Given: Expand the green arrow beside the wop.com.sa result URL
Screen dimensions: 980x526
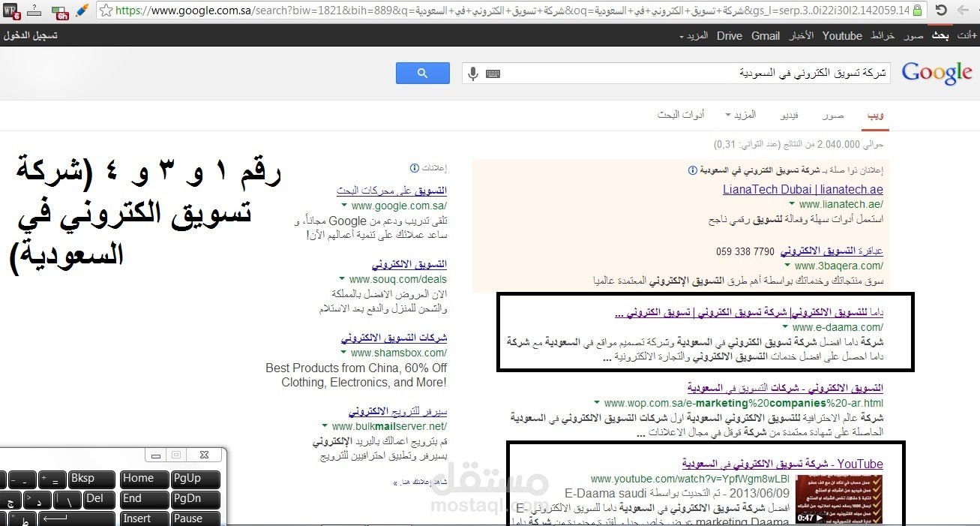Looking at the screenshot, I should click(x=597, y=403).
